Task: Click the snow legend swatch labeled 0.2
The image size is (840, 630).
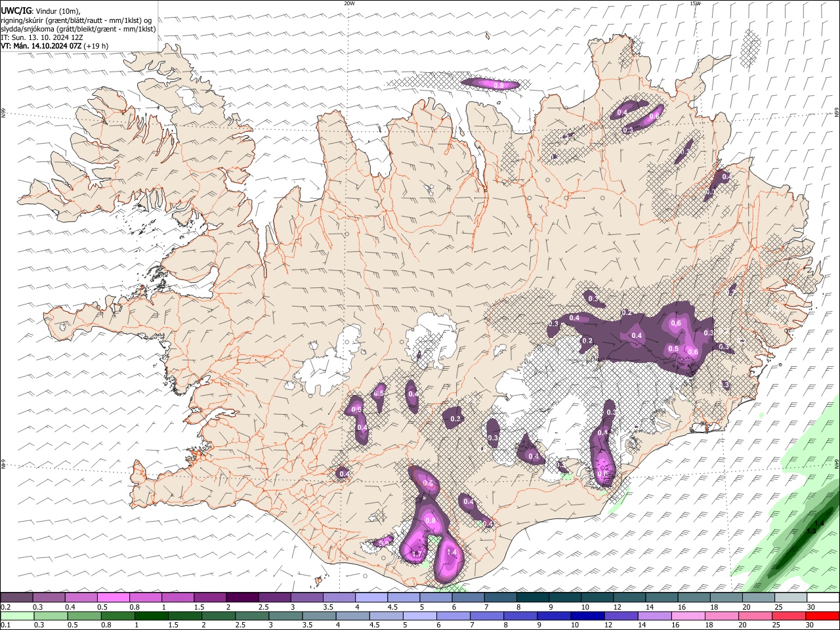Action: click(x=17, y=598)
